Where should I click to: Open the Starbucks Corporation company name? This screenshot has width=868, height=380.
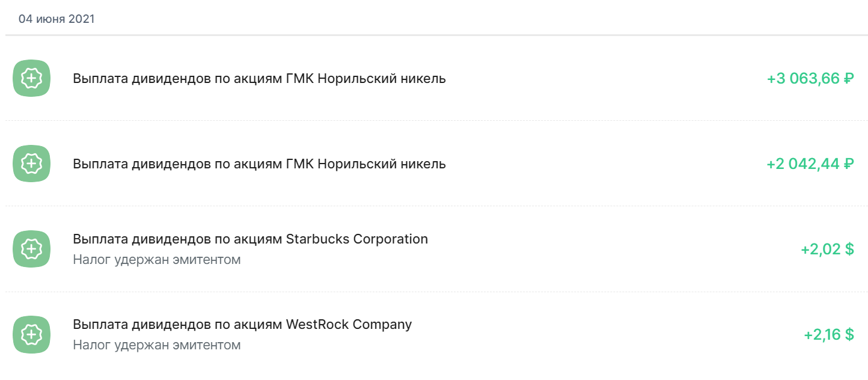[x=357, y=239]
